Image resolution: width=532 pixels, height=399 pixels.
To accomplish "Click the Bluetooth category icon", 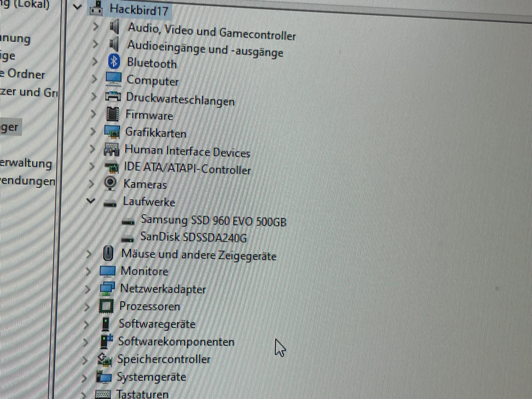I will pyautogui.click(x=114, y=62).
